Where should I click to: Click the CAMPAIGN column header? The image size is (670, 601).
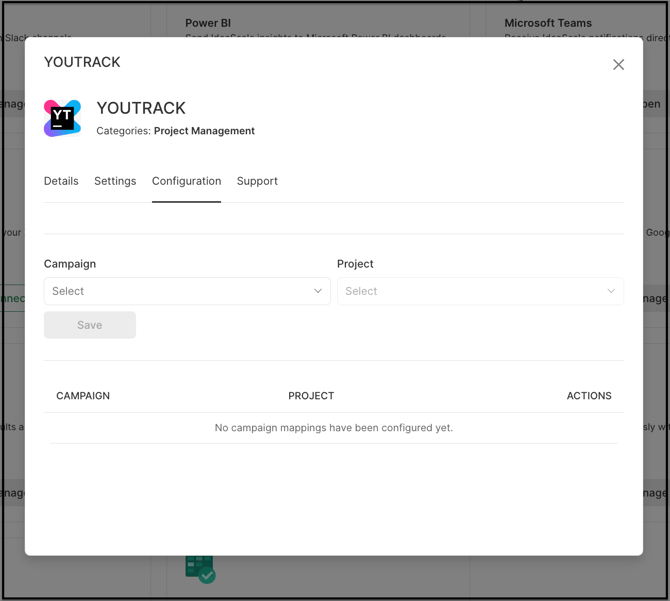click(83, 396)
